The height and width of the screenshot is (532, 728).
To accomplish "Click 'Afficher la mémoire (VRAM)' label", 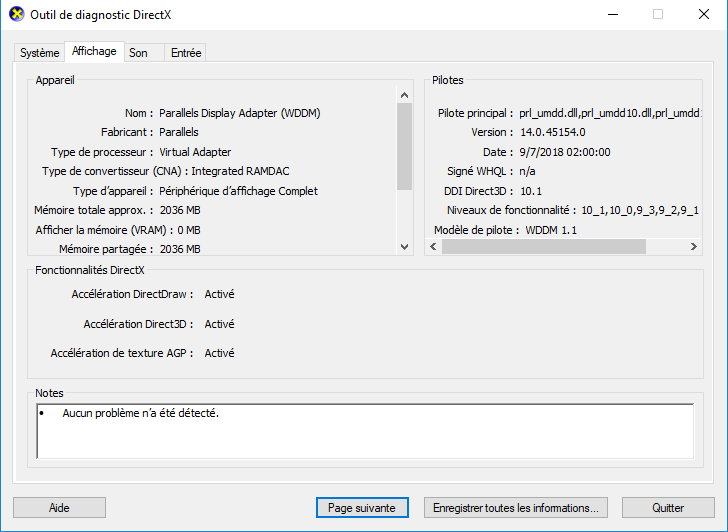I will (104, 230).
